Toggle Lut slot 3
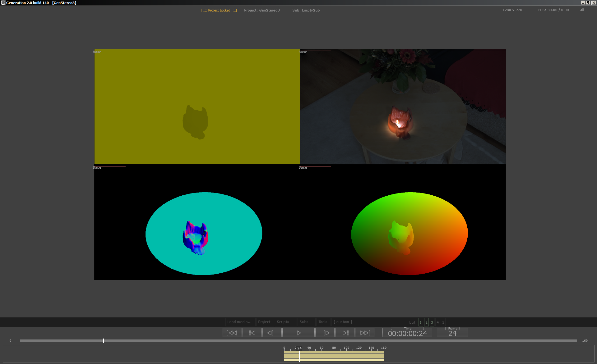The image size is (597, 364). [432, 322]
